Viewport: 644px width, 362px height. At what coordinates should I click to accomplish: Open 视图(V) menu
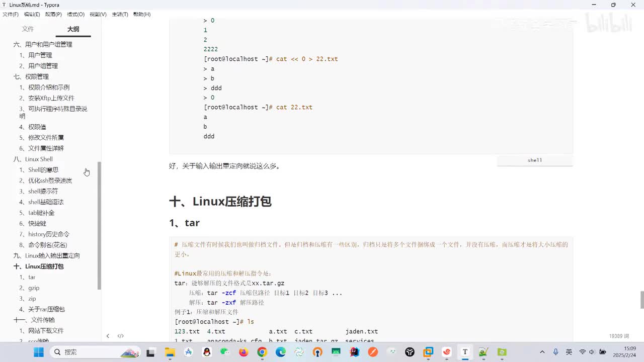98,14
